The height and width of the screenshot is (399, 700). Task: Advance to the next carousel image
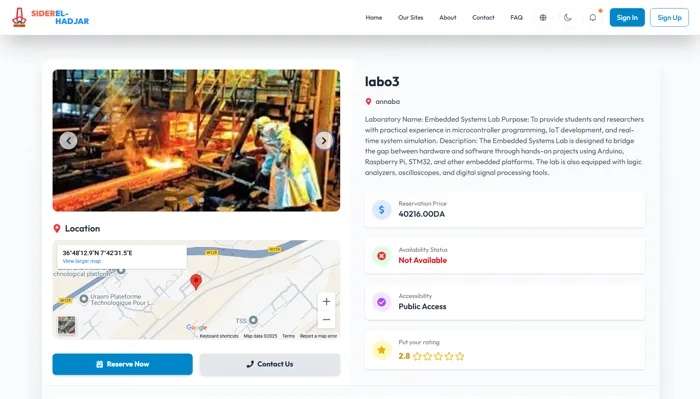coord(324,141)
